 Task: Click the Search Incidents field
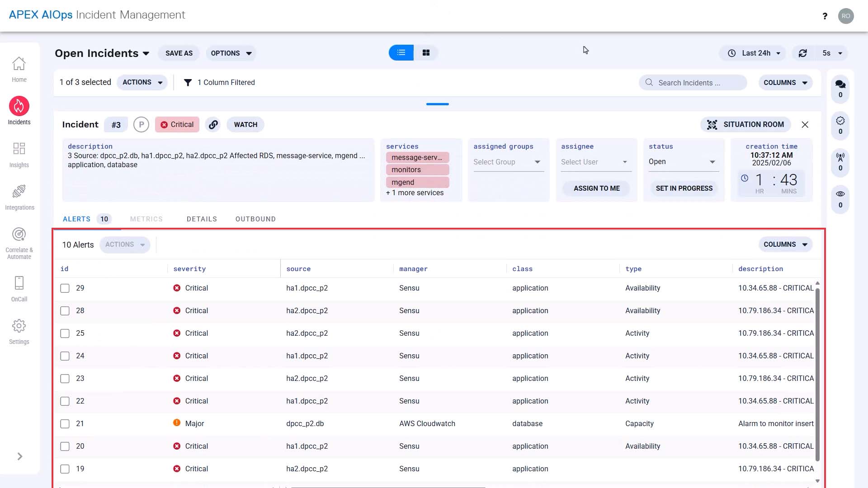(693, 83)
